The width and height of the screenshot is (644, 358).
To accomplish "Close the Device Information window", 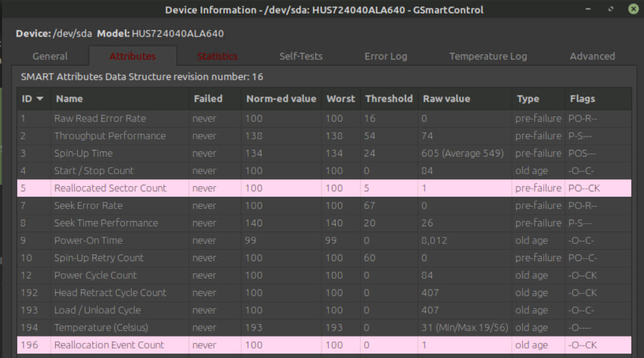I will click(x=633, y=9).
